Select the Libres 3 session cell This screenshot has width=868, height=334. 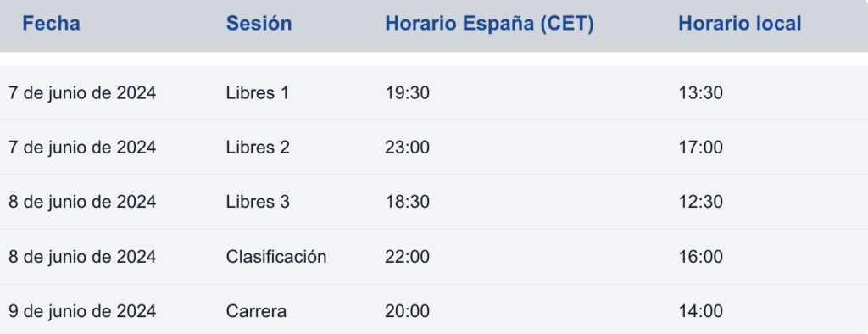pyautogui.click(x=258, y=202)
